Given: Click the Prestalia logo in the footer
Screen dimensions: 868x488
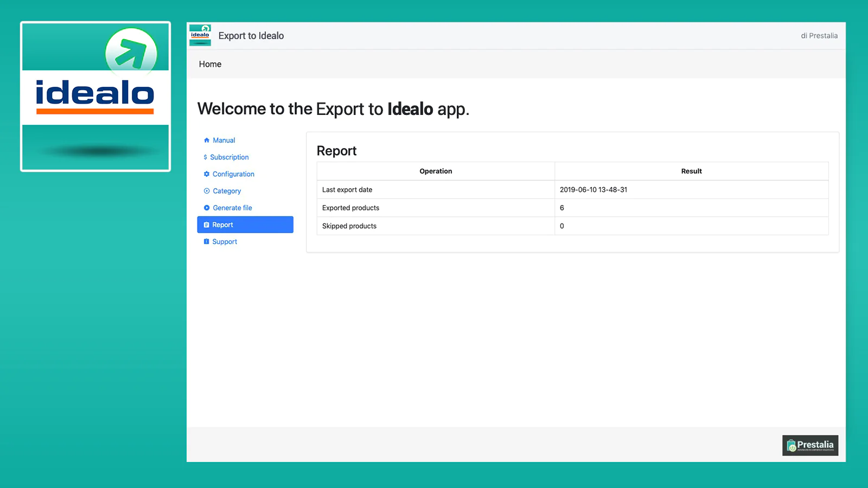Looking at the screenshot, I should tap(810, 445).
